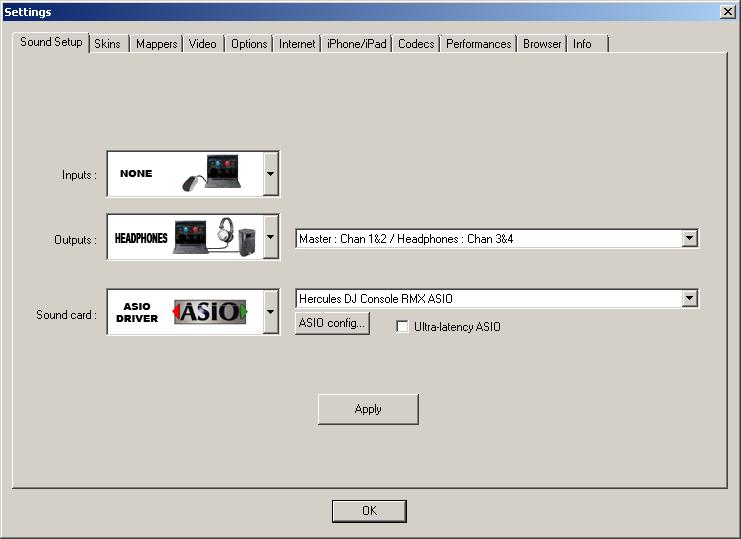
Task: Click the Apply button
Action: (368, 409)
